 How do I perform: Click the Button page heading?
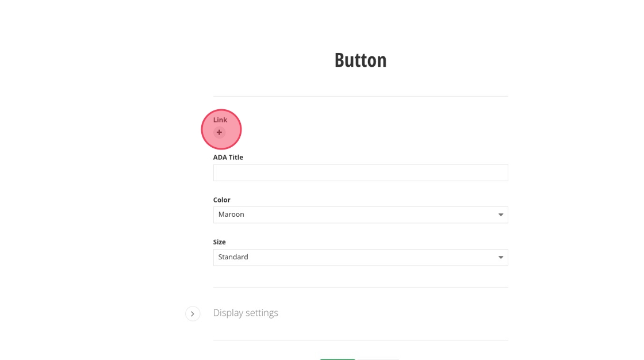(x=361, y=60)
